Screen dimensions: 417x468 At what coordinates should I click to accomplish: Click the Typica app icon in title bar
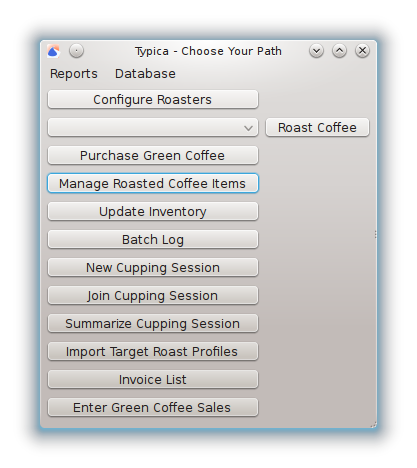54,51
